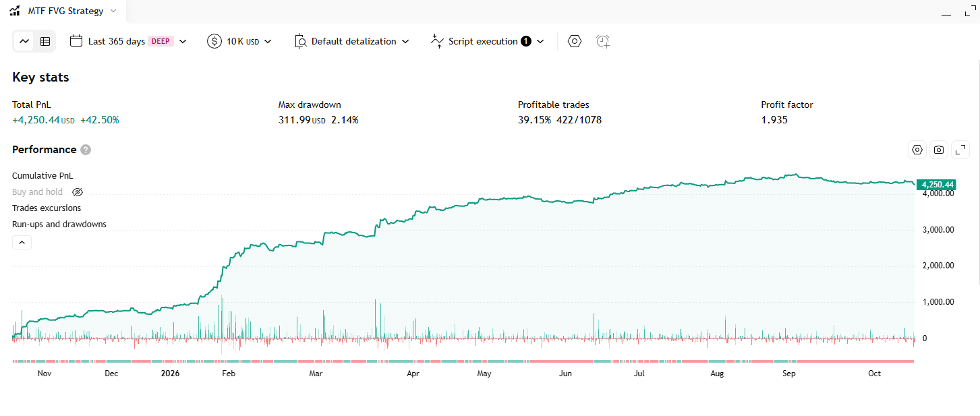Toggle Cumulative PnL series
This screenshot has width=980, height=416.
click(42, 175)
